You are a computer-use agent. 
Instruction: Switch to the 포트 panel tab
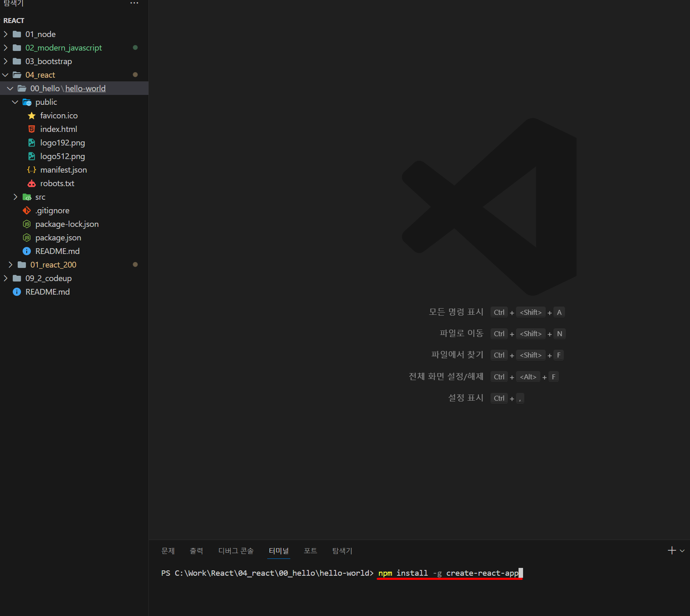coord(310,551)
